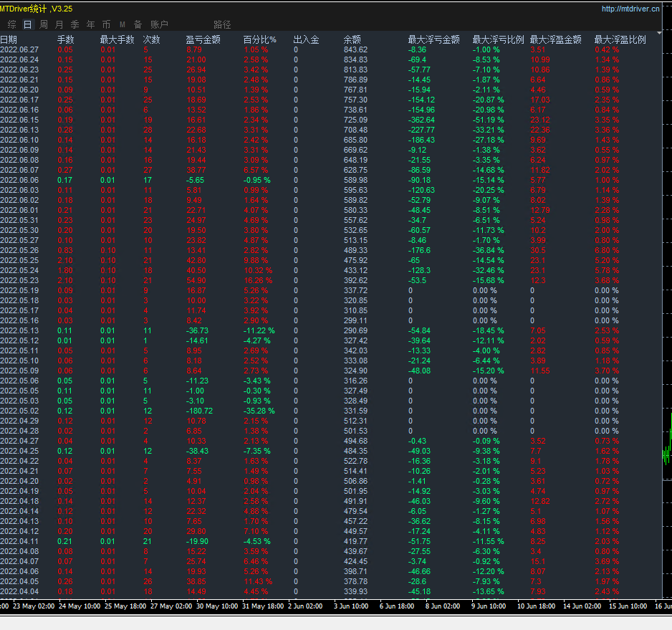Click the max floating loss -362.64
Image resolution: width=672 pixels, height=630 pixels.
421,120
